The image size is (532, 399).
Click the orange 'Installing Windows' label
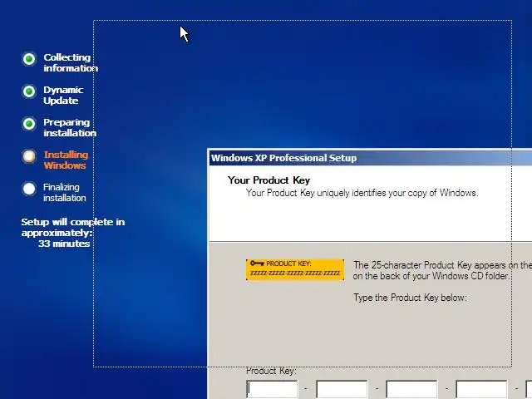click(x=66, y=160)
